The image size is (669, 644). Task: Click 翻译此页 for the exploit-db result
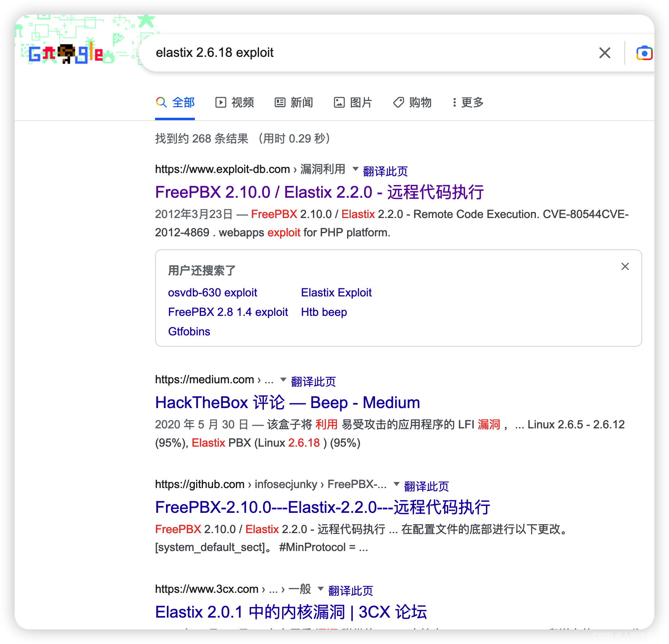pyautogui.click(x=385, y=171)
